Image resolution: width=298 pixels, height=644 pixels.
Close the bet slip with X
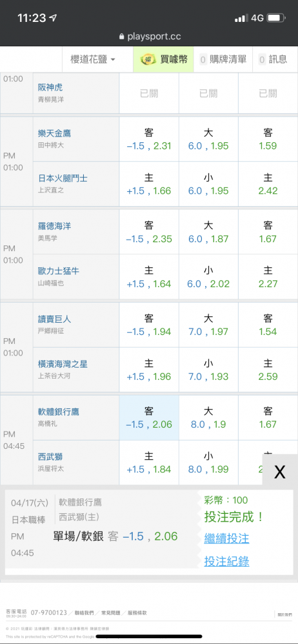pyautogui.click(x=280, y=472)
